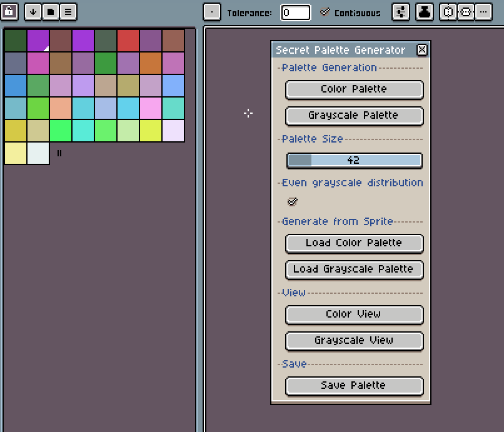
Task: Click the Tolerance input field
Action: coord(295,13)
